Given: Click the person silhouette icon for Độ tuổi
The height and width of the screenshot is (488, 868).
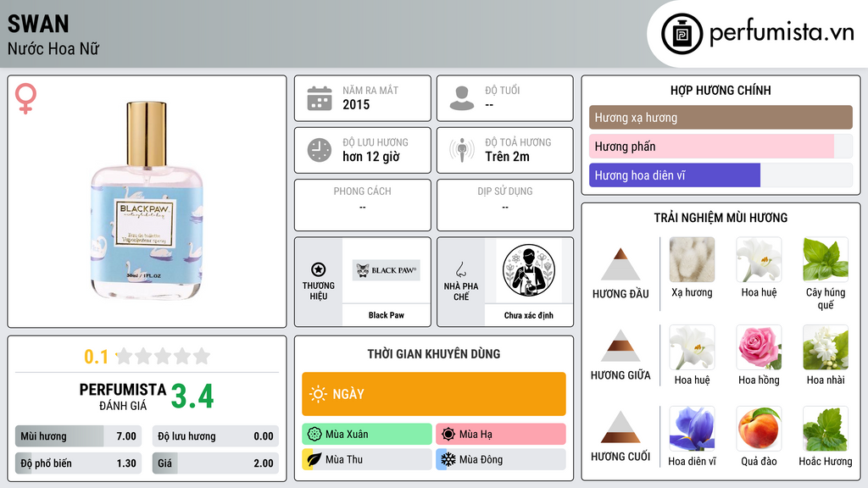Looking at the screenshot, I should [462, 98].
